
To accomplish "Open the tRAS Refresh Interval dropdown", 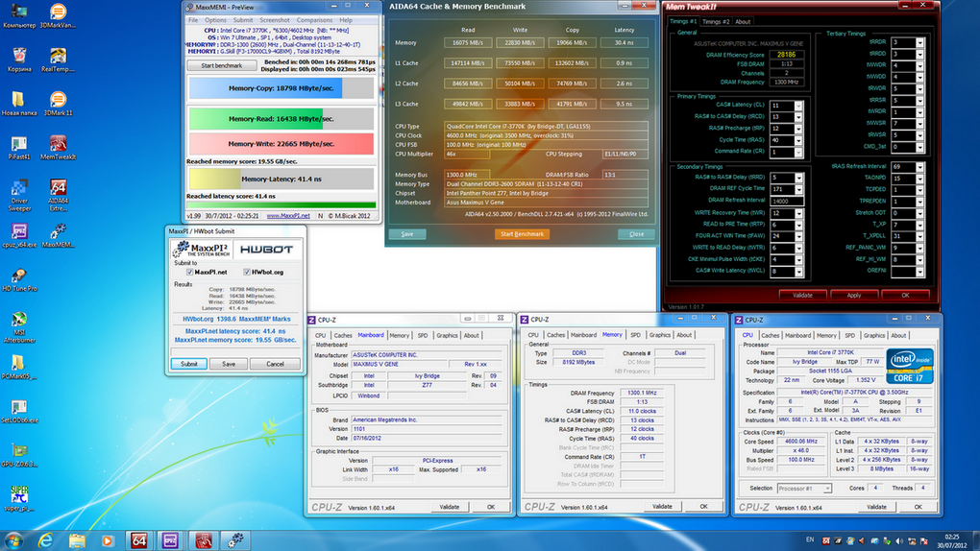I will pos(919,167).
